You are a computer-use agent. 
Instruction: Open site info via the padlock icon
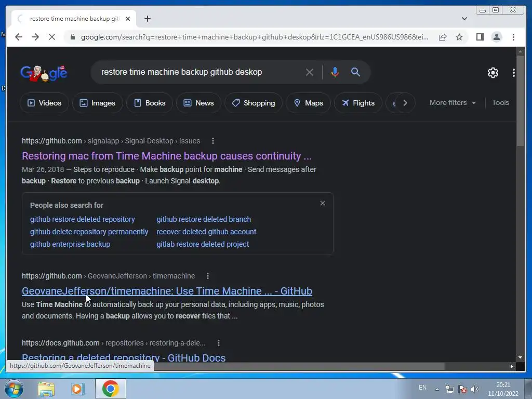coord(72,37)
